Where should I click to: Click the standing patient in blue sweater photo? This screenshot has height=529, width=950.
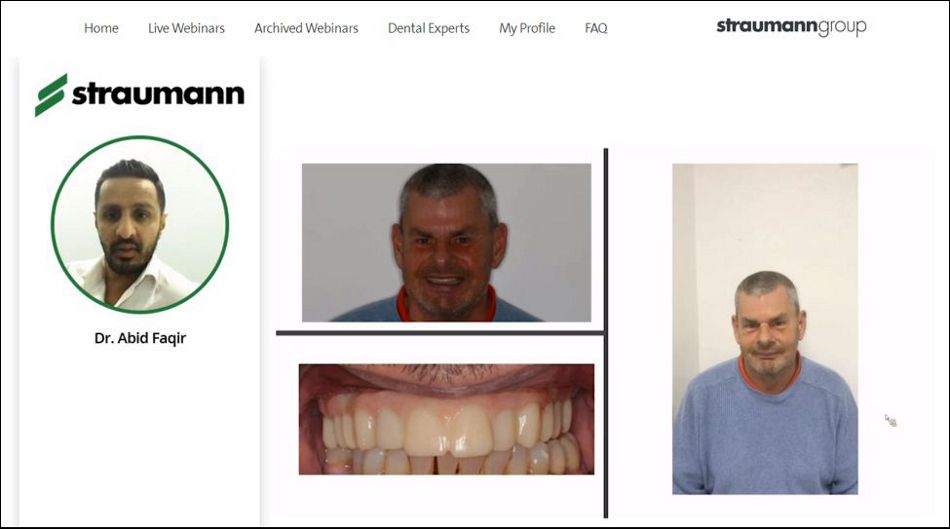click(x=765, y=329)
